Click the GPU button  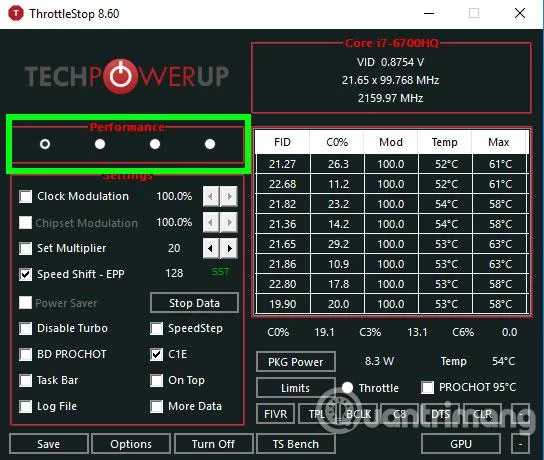tap(461, 444)
